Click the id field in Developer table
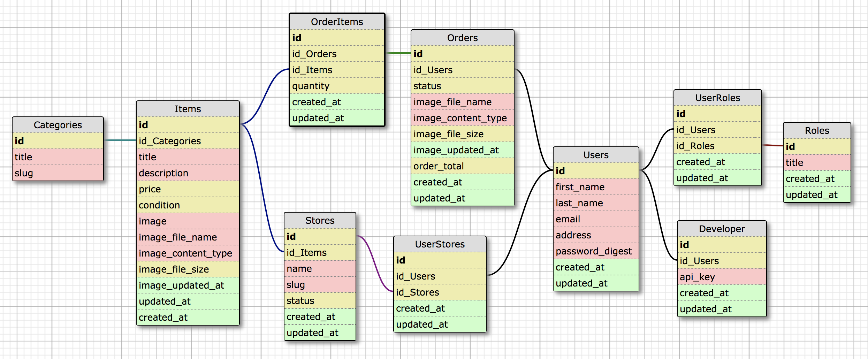Viewport: 868px width, 359px height. pyautogui.click(x=722, y=245)
